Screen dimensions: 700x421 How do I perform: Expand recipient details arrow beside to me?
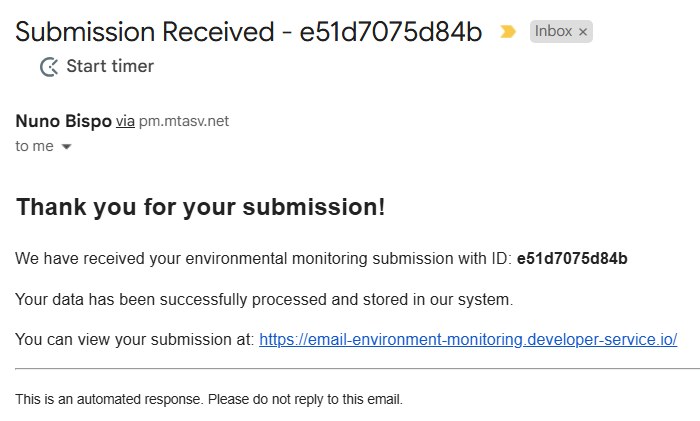[66, 146]
